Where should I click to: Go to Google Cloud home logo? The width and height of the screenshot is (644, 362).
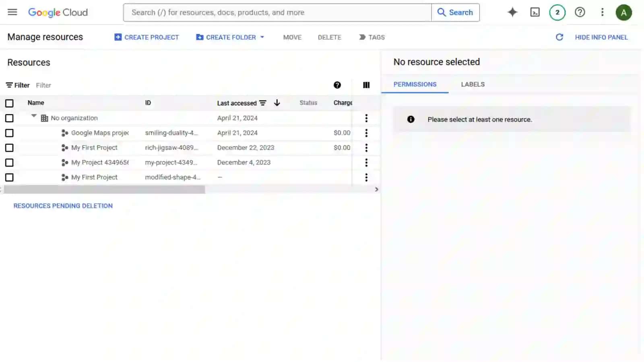tap(58, 12)
